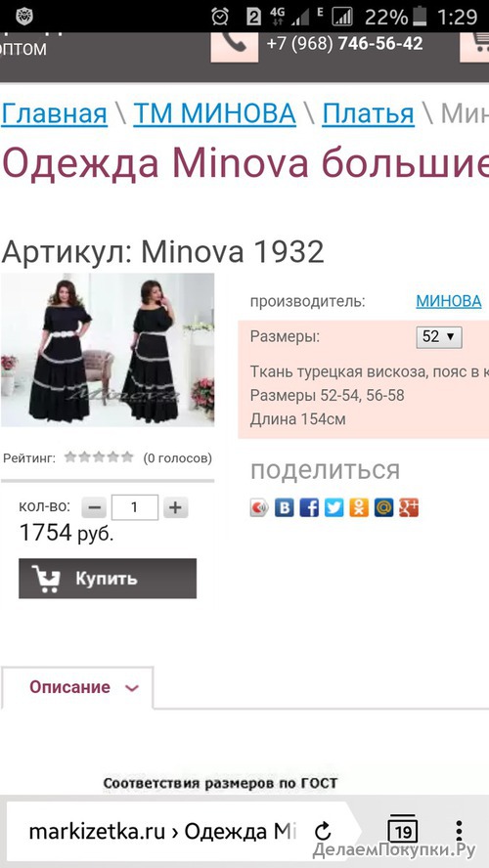Share via VKontakte icon

[284, 507]
